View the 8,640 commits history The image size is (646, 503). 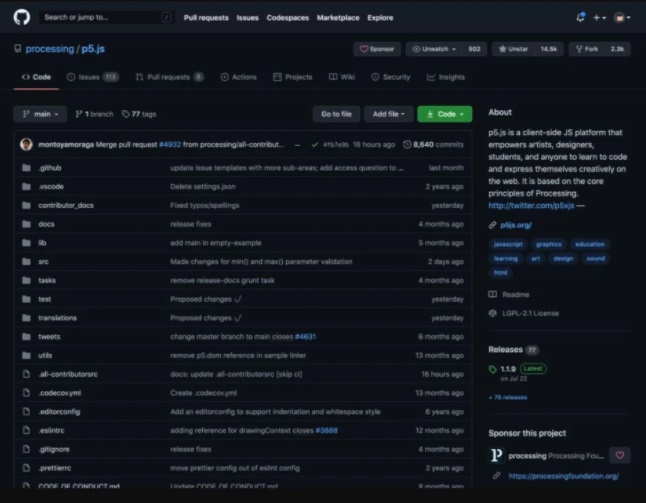pos(433,145)
